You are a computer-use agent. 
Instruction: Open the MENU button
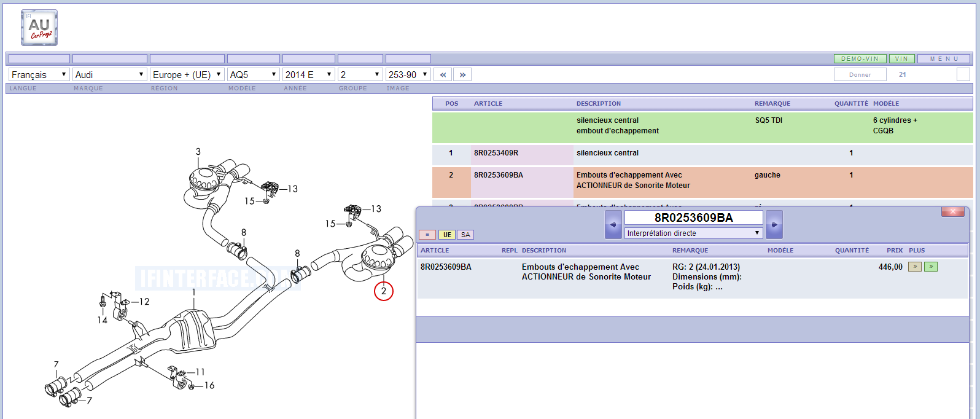[944, 59]
